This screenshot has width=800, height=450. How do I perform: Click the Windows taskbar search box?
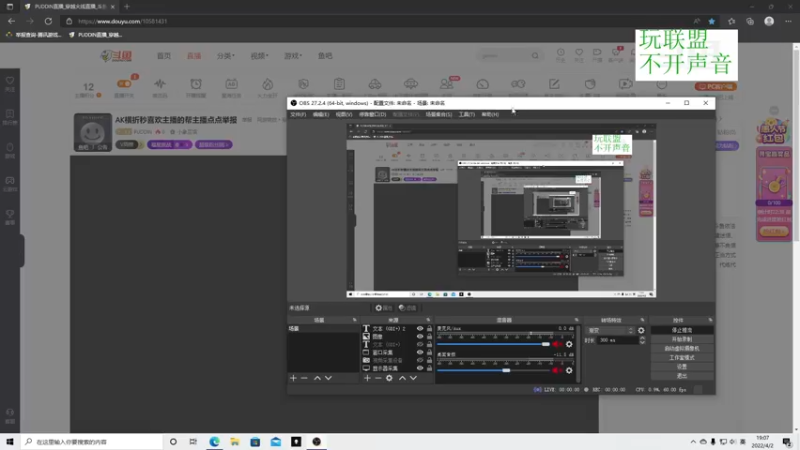tap(92, 442)
